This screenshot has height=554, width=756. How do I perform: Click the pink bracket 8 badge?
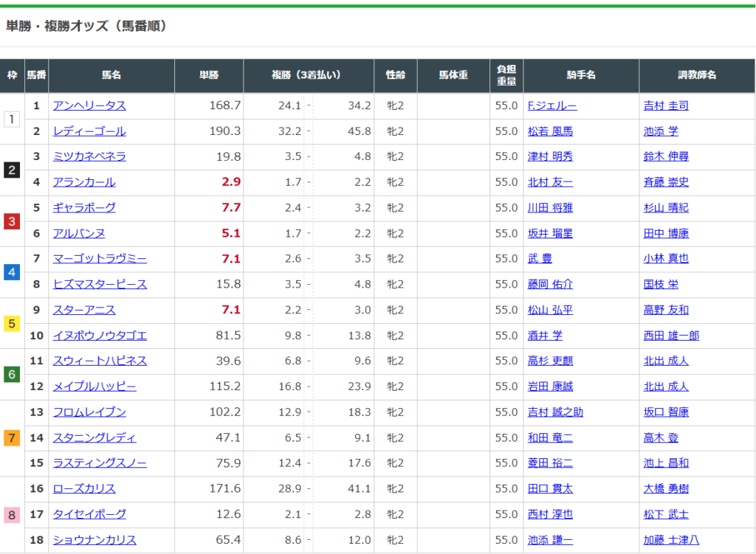click(x=12, y=514)
